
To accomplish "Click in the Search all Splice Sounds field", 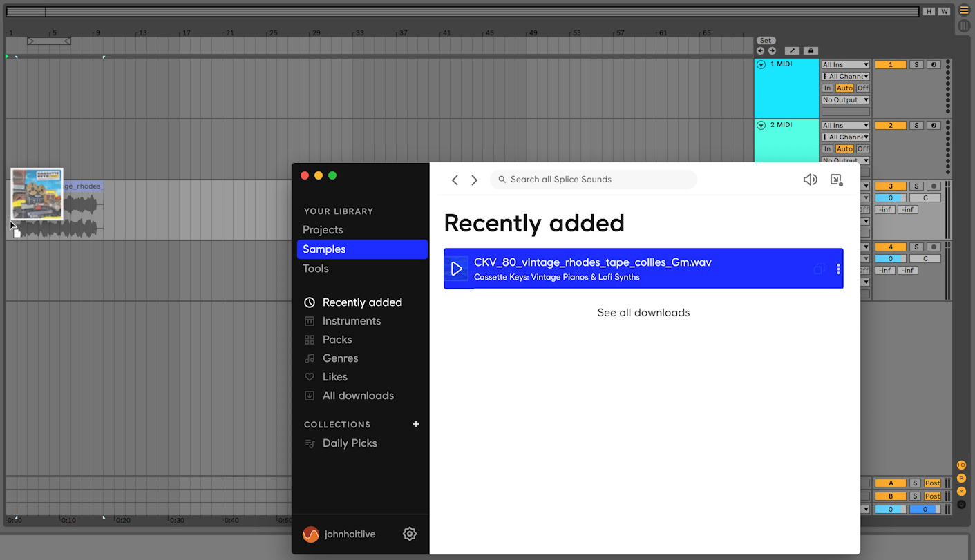I will pyautogui.click(x=594, y=180).
